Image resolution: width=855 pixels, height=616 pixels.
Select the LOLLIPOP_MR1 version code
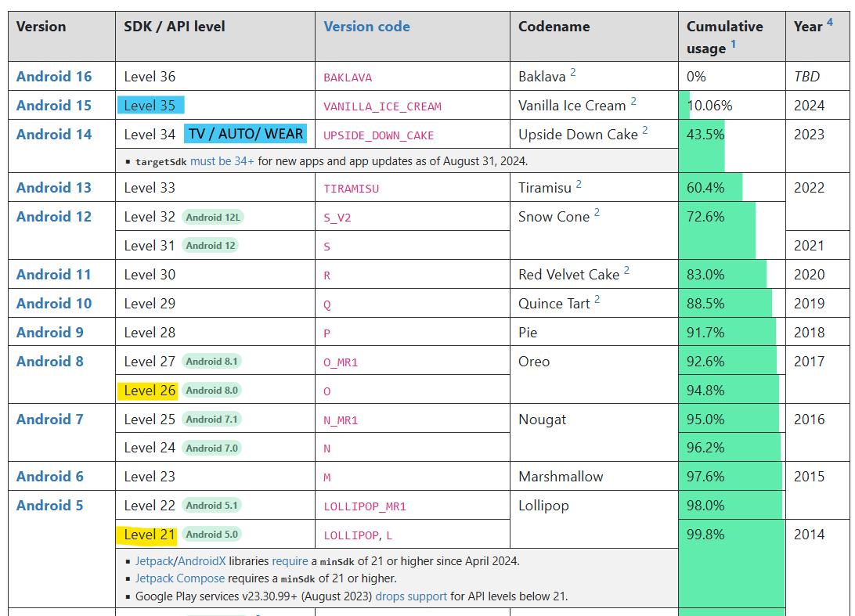click(x=365, y=506)
